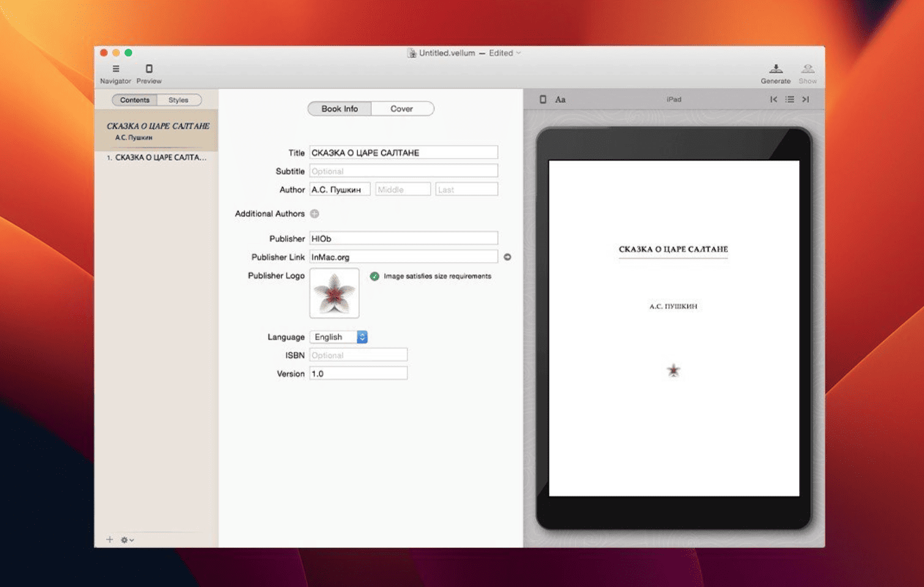Open the preview table of contents list
Viewport: 924px width, 587px height.
790,99
